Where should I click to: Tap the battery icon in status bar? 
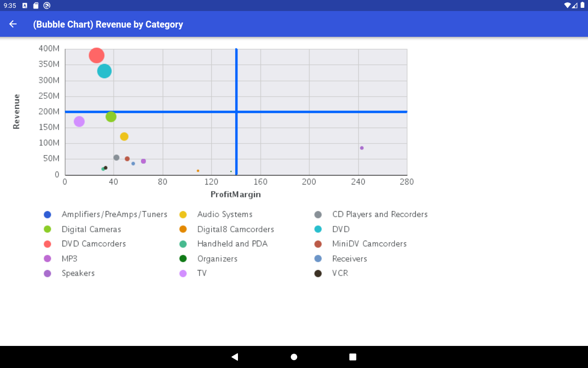(582, 6)
